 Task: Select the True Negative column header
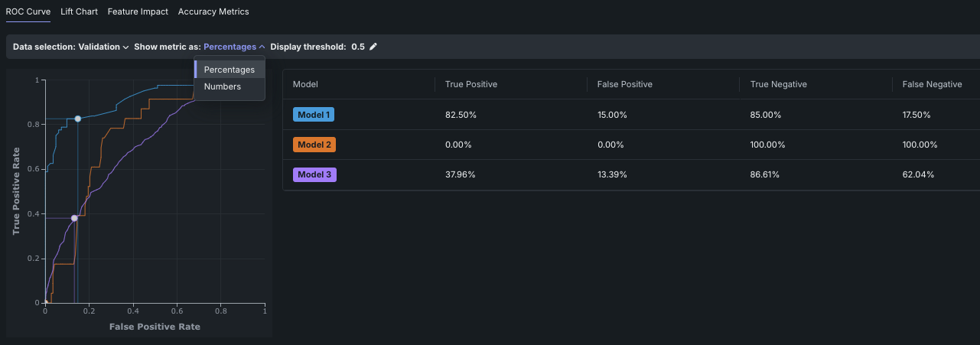point(778,84)
